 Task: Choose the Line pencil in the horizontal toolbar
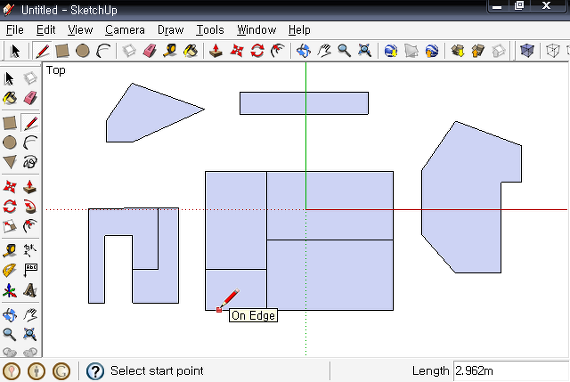pos(42,51)
